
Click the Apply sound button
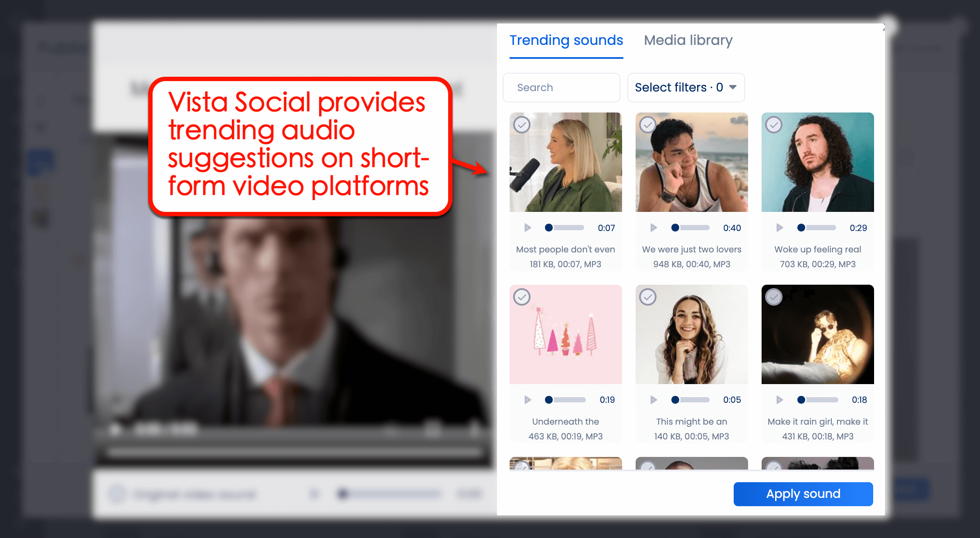click(x=803, y=494)
